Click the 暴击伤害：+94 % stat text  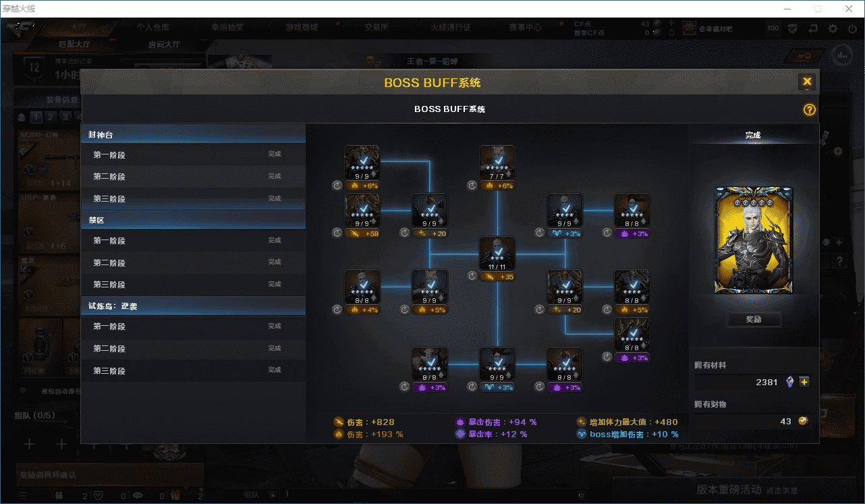[503, 422]
